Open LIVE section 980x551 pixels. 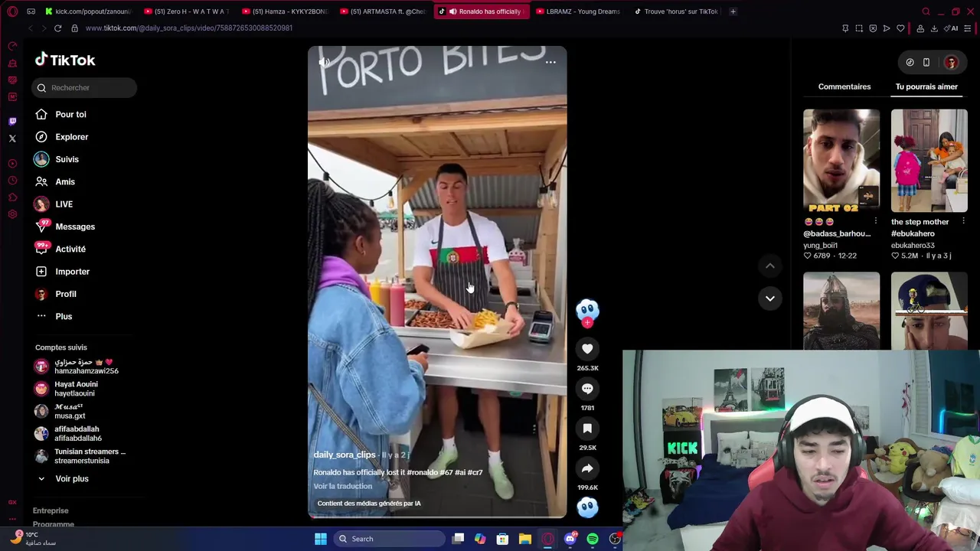(x=64, y=204)
